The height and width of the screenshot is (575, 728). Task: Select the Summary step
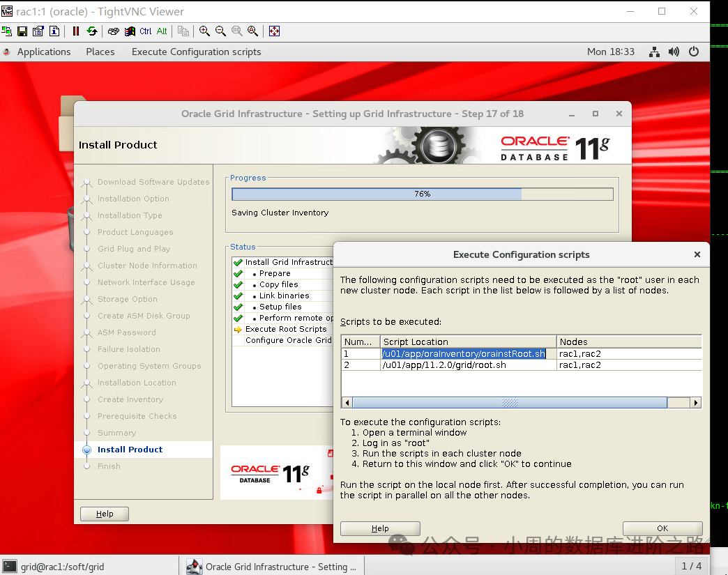point(116,433)
